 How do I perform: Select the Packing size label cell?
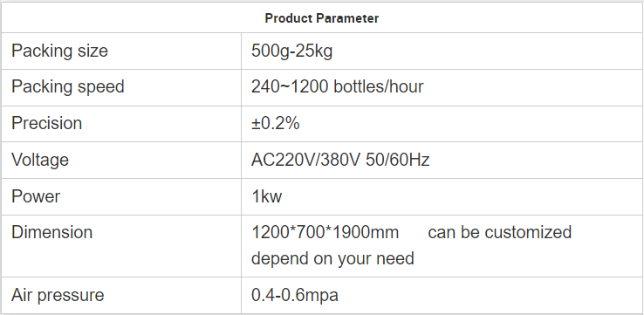121,51
